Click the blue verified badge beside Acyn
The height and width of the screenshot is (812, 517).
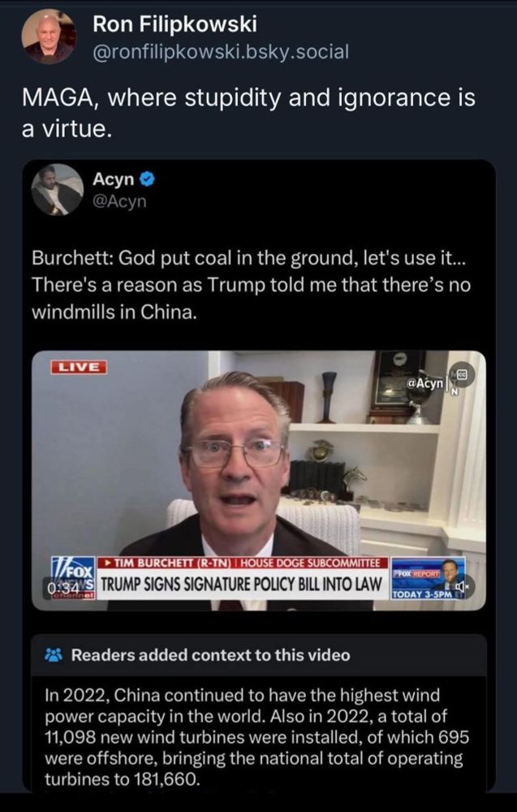tap(148, 179)
